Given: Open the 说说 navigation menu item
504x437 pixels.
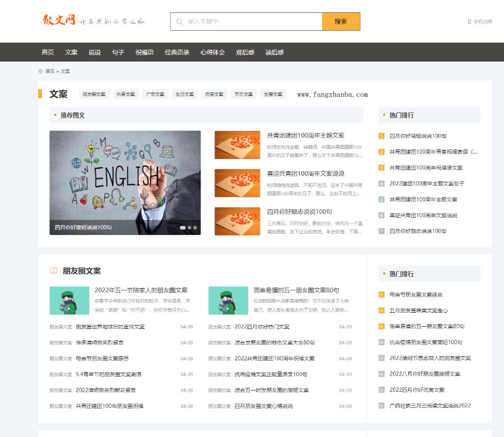Looking at the screenshot, I should tap(95, 52).
